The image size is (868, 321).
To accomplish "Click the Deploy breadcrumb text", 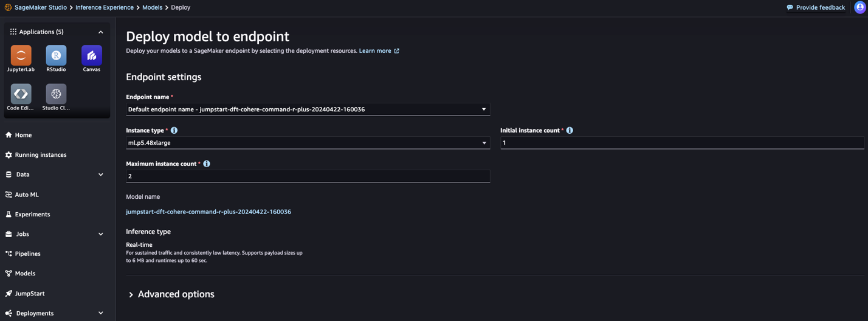I will tap(181, 7).
